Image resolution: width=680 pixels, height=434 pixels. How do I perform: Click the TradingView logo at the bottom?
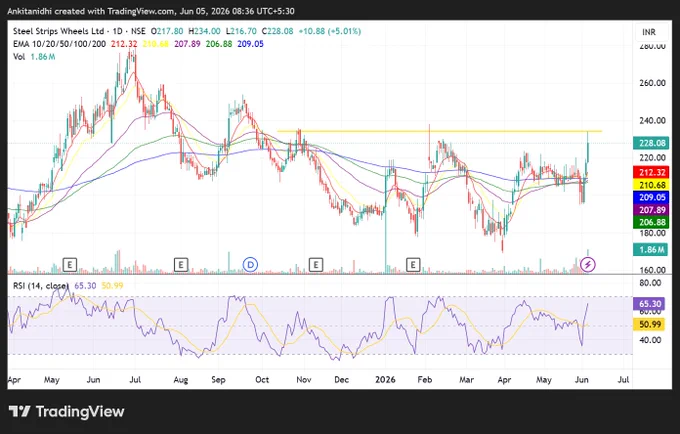coord(66,411)
